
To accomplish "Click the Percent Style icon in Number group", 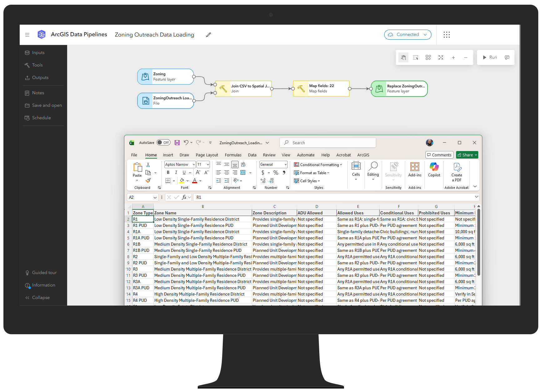I will click(x=276, y=172).
